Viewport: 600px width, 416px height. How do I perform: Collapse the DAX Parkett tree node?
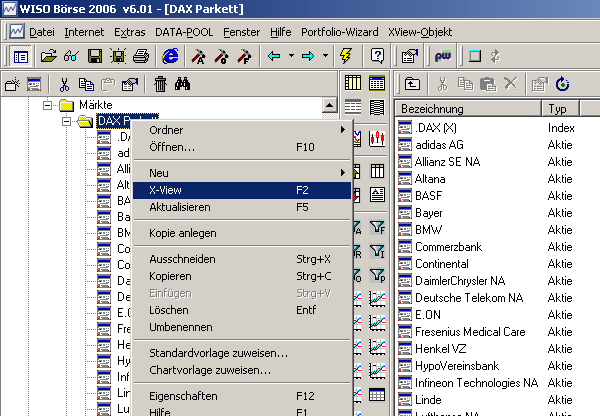tap(66, 121)
